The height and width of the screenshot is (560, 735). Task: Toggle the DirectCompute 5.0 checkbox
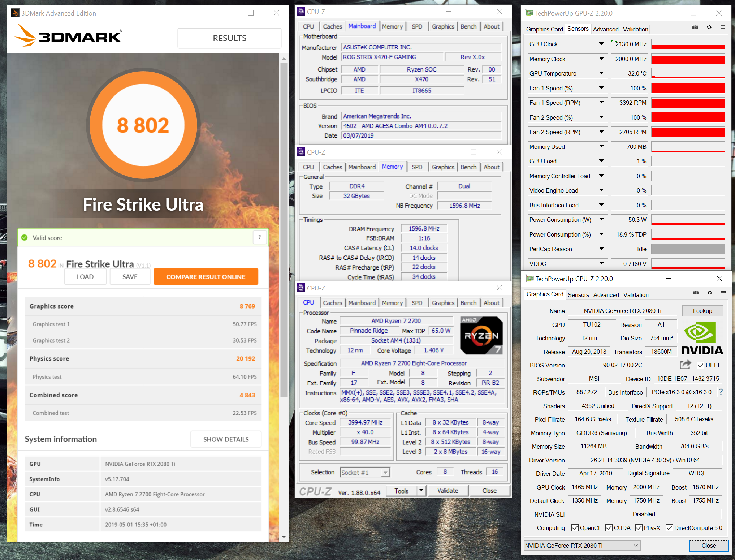pyautogui.click(x=669, y=528)
